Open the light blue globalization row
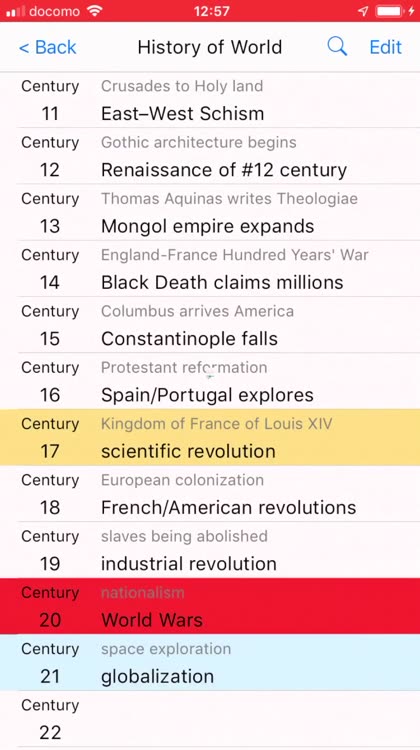420x750 pixels. 210,662
